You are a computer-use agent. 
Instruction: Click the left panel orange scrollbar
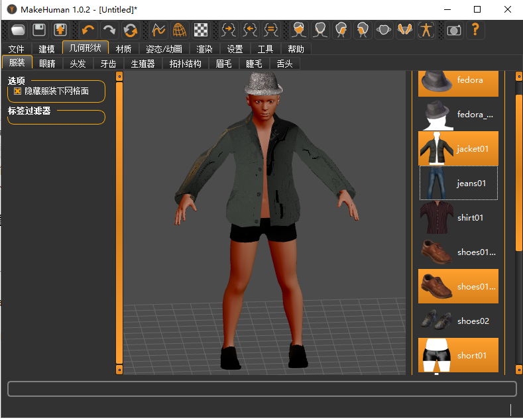119,222
